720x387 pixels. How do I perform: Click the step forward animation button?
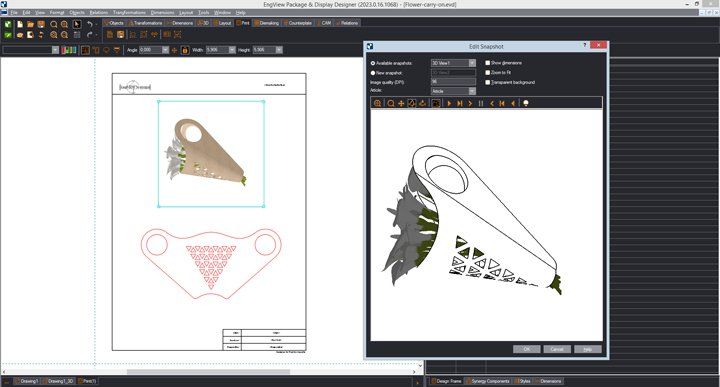pos(470,103)
